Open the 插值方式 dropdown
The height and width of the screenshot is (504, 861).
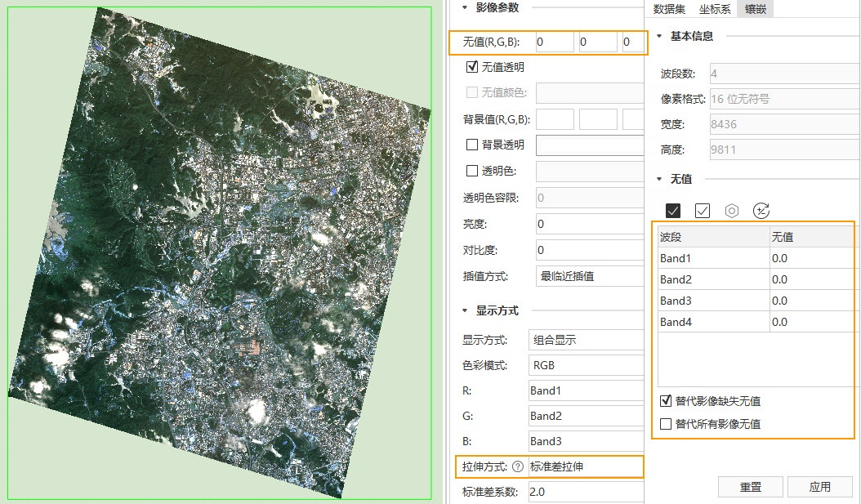tap(590, 276)
